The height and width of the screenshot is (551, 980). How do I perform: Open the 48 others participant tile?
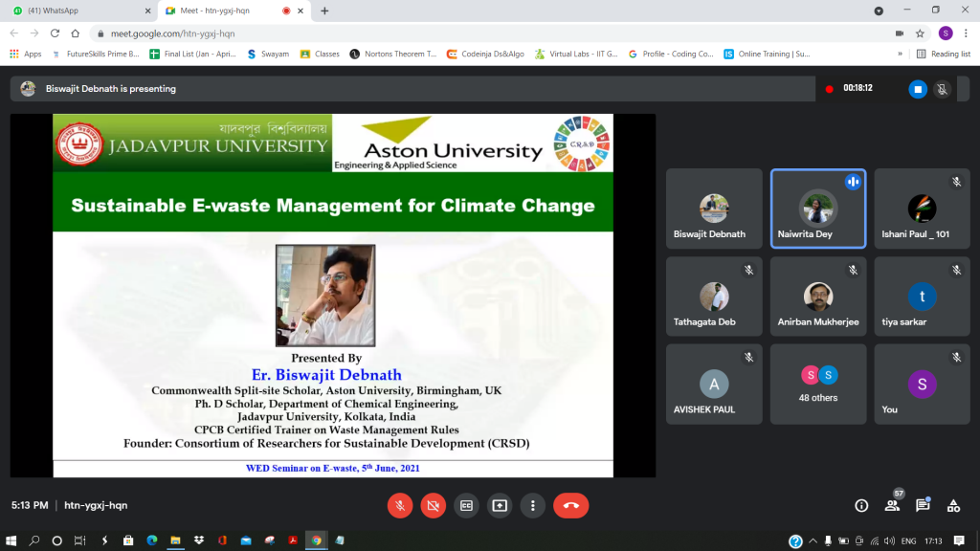pyautogui.click(x=818, y=385)
